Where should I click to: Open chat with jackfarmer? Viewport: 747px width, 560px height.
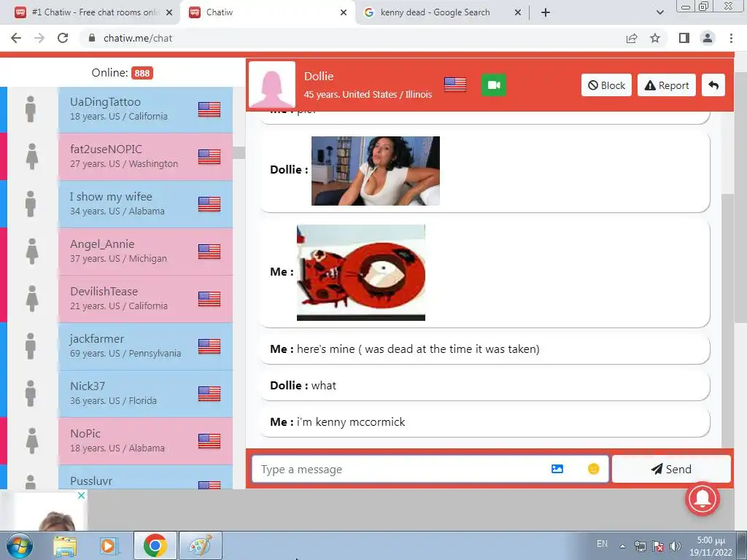[x=145, y=346]
